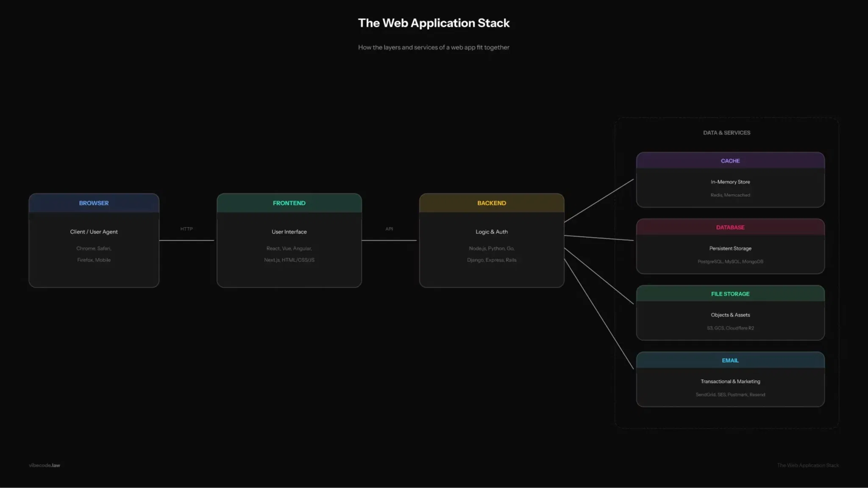This screenshot has height=488, width=868.
Task: Click the "In-Memory Store" text
Action: [x=730, y=182]
